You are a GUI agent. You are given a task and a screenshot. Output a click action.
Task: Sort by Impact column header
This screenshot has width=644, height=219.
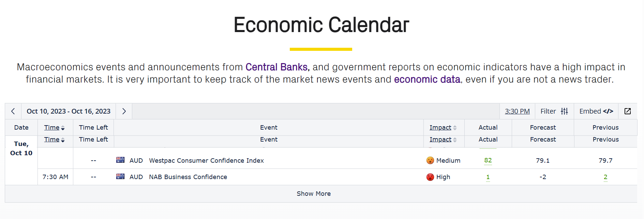pos(443,128)
